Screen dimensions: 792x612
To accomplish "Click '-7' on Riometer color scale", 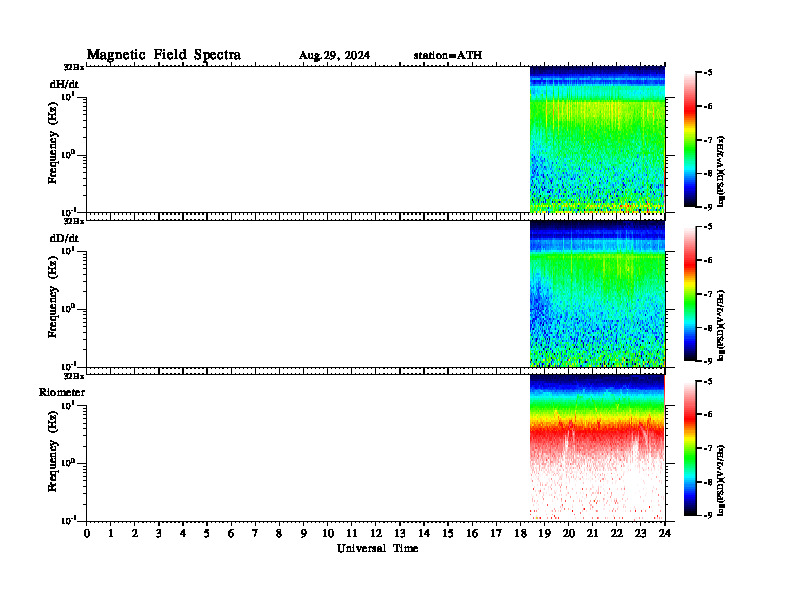I will [708, 448].
